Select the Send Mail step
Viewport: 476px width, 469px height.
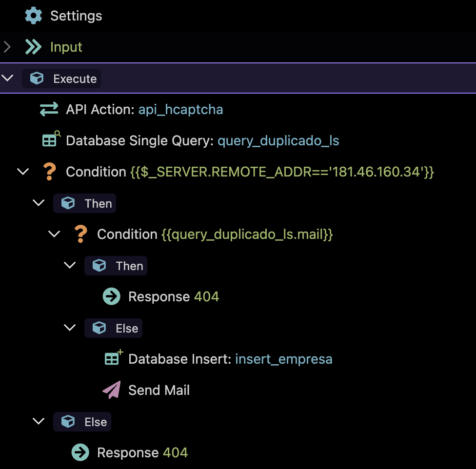(x=159, y=390)
